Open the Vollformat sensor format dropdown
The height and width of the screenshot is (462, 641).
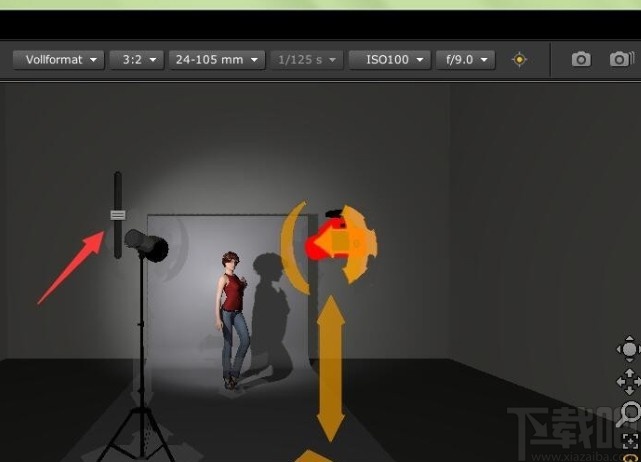coord(58,60)
